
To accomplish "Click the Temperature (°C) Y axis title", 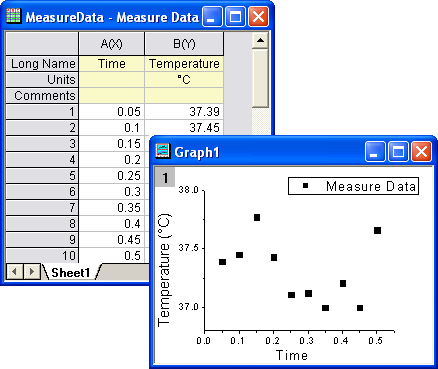I will (164, 270).
